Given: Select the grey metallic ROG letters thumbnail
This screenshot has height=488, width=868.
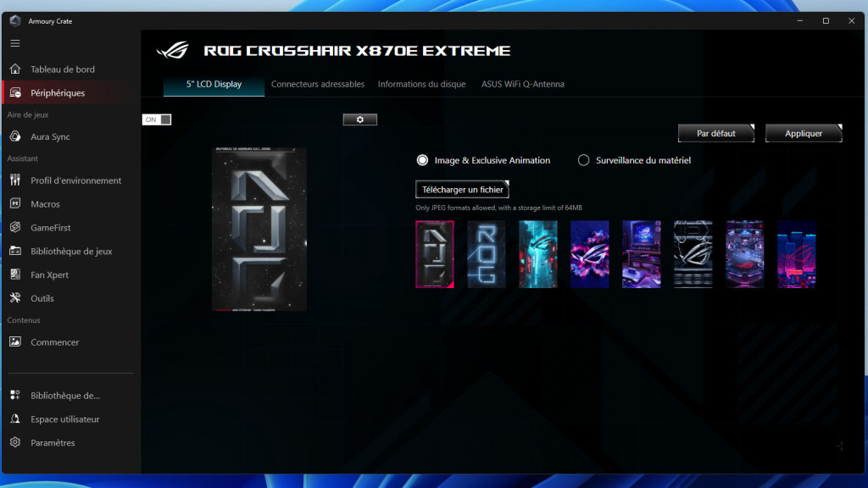Looking at the screenshot, I should [435, 254].
